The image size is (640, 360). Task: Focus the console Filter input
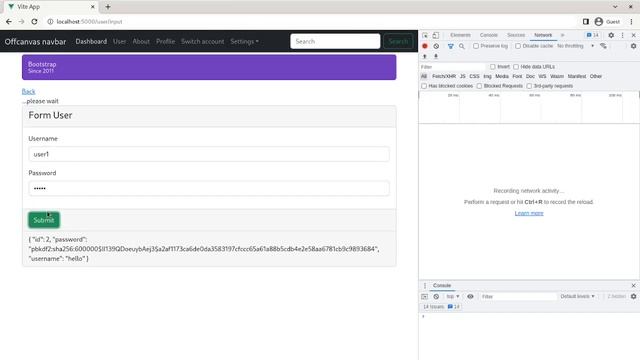coord(518,296)
